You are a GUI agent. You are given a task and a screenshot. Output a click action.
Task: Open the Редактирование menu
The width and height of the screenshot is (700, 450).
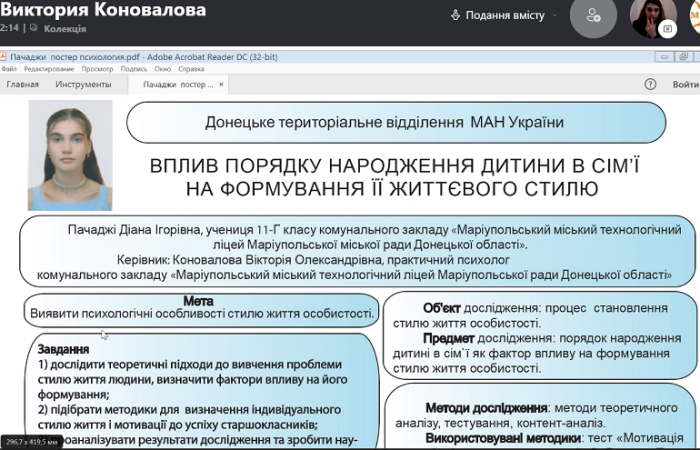tap(49, 69)
